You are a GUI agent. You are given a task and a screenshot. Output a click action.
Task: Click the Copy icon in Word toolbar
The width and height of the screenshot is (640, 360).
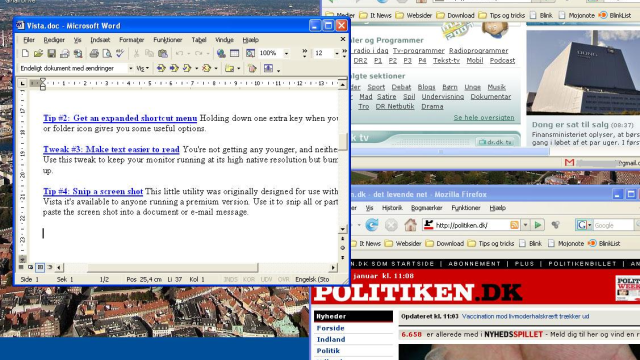pos(149,53)
